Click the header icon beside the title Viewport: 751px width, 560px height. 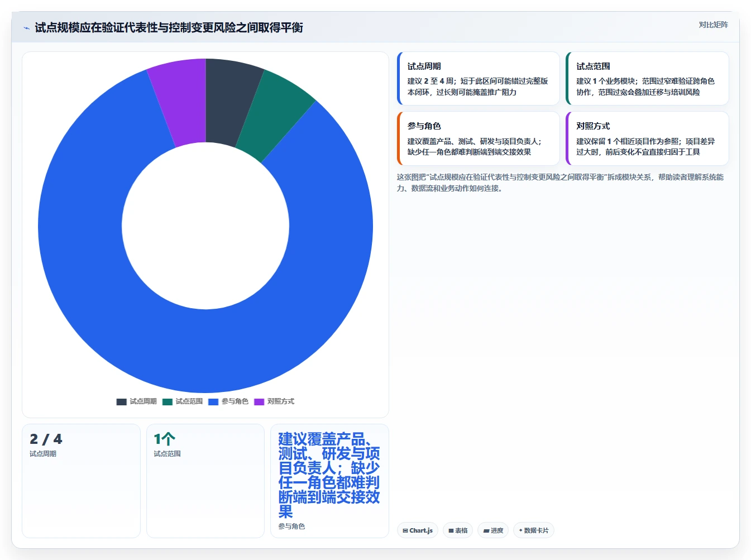(26, 28)
